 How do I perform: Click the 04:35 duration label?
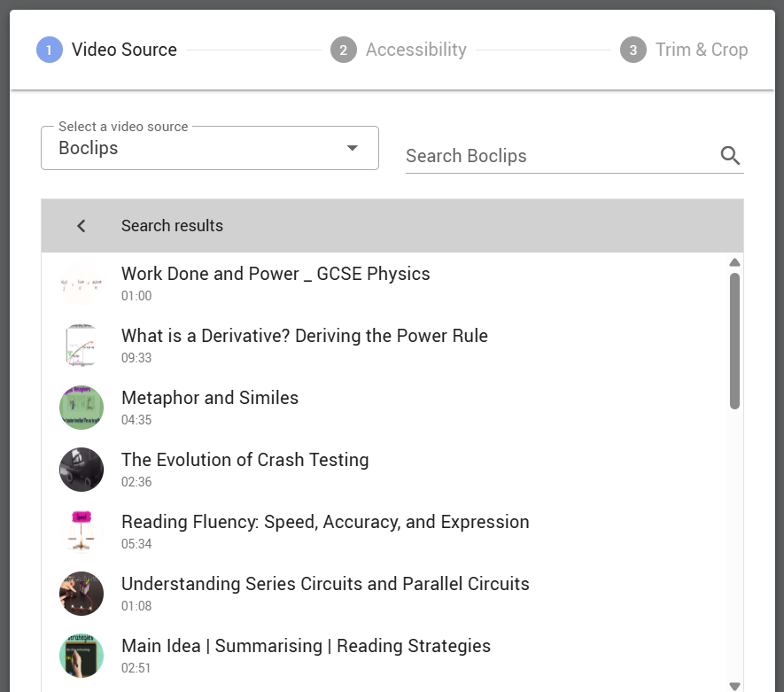coord(136,420)
